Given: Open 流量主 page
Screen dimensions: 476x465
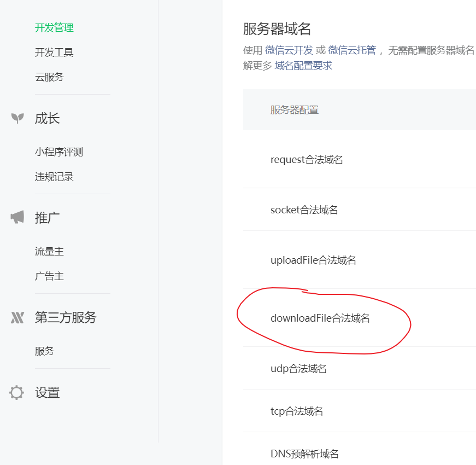Looking at the screenshot, I should tap(49, 251).
